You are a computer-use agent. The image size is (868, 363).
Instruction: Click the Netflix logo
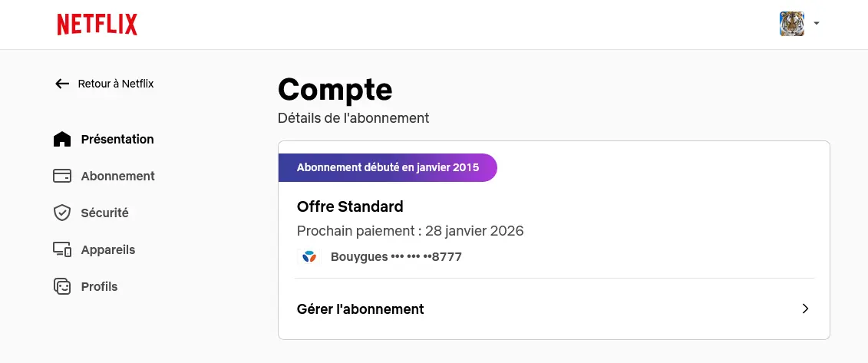click(97, 25)
